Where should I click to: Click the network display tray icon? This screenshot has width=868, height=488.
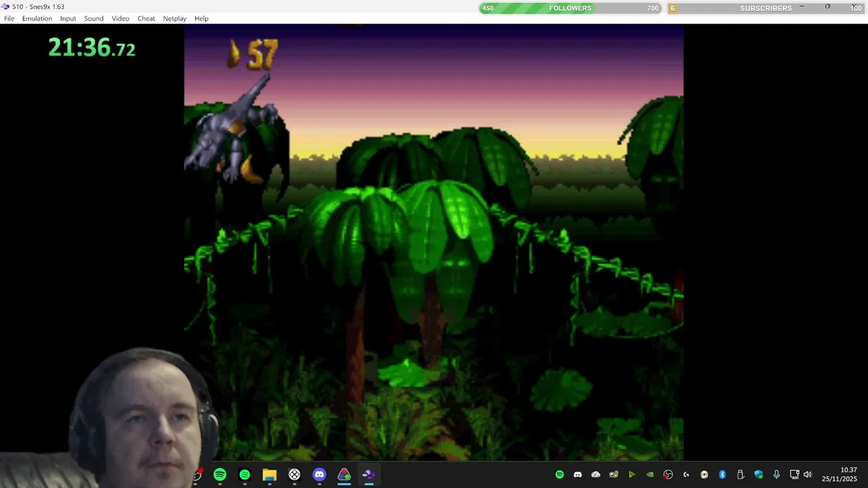point(794,474)
